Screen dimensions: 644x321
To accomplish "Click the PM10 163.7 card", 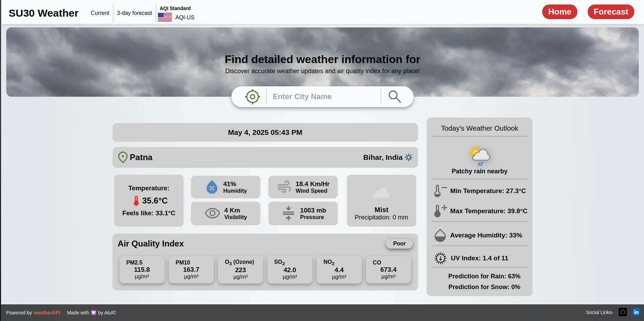I will pyautogui.click(x=191, y=270).
